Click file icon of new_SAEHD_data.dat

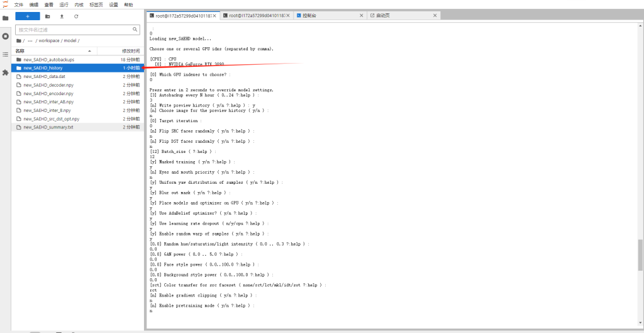tap(18, 76)
